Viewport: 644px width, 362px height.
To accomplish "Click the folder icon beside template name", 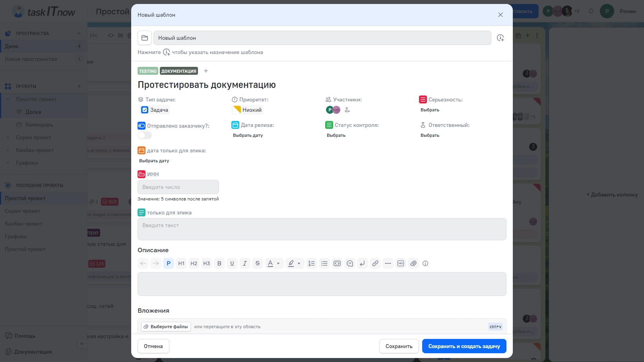I will pyautogui.click(x=145, y=38).
